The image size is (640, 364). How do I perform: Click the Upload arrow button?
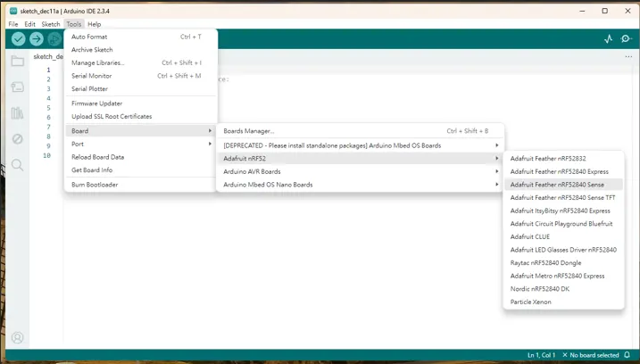(x=37, y=38)
